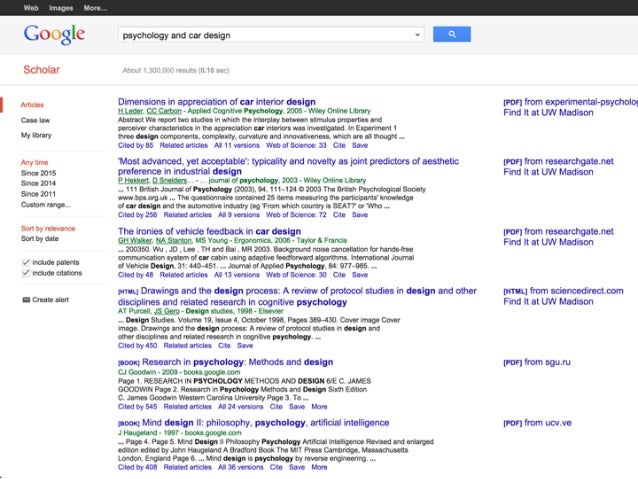The height and width of the screenshot is (479, 638).
Task: Open the Web tab in top bar
Action: [31, 8]
